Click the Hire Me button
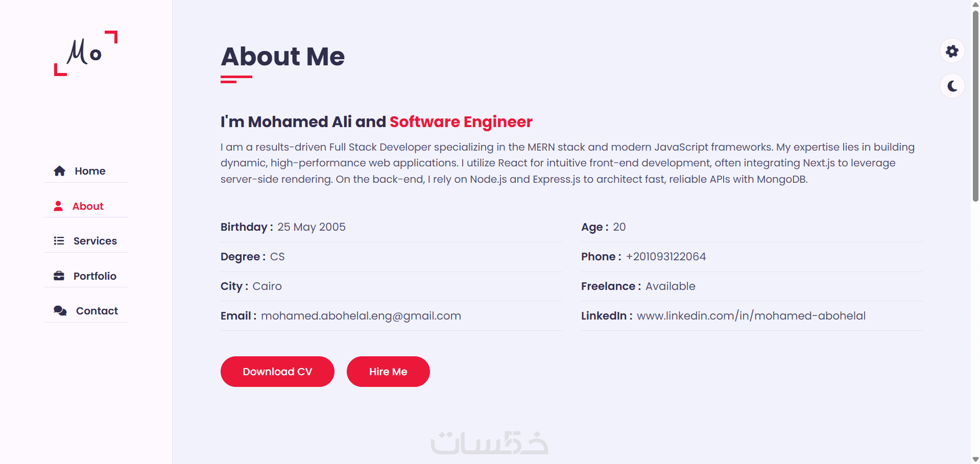This screenshot has width=980, height=464. 388,372
